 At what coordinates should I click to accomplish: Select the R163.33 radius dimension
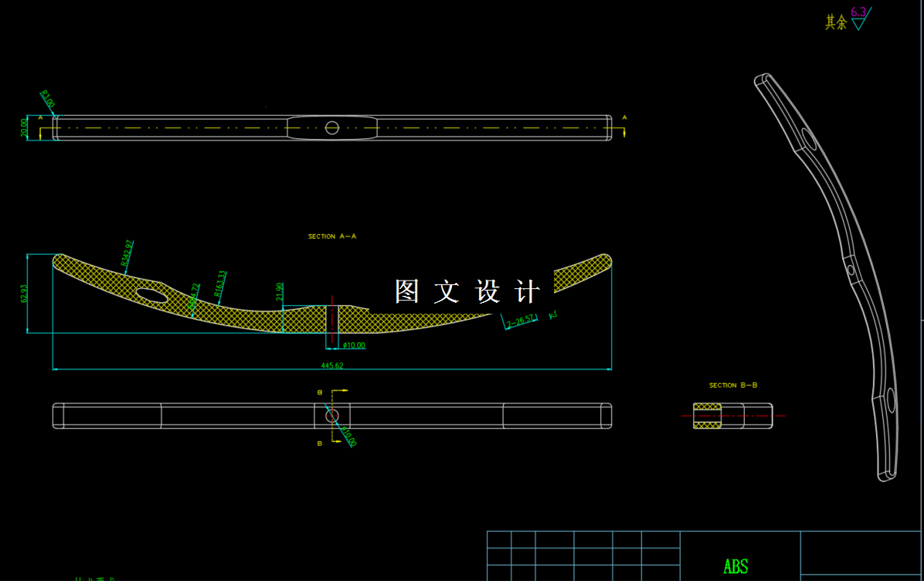coord(220,284)
